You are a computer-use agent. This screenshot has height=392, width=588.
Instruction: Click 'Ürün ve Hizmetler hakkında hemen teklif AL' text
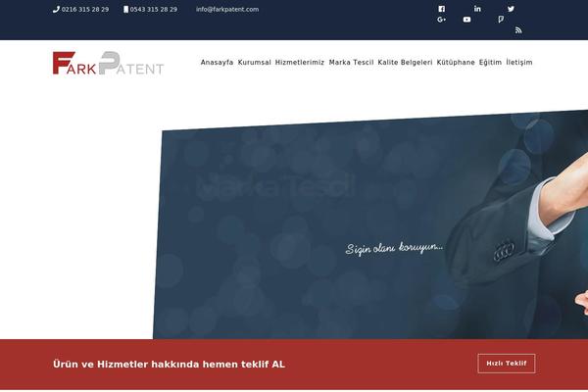169,365
